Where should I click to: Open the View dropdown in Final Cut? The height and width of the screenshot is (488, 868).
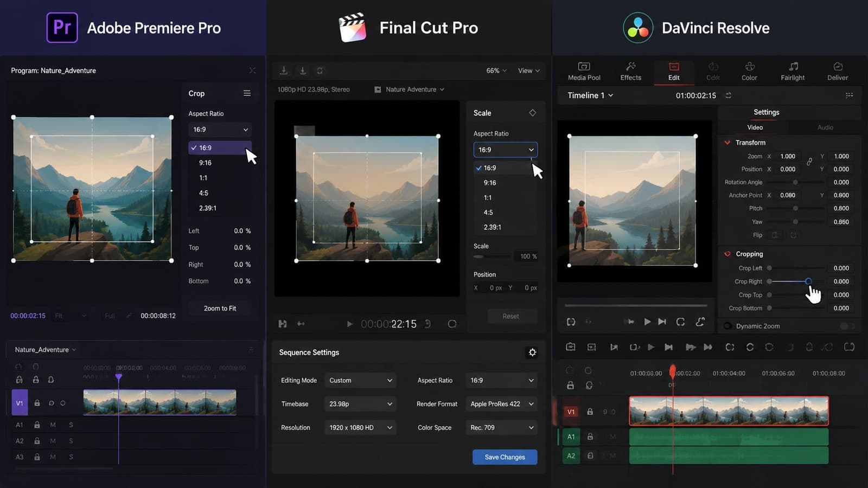[x=529, y=70]
